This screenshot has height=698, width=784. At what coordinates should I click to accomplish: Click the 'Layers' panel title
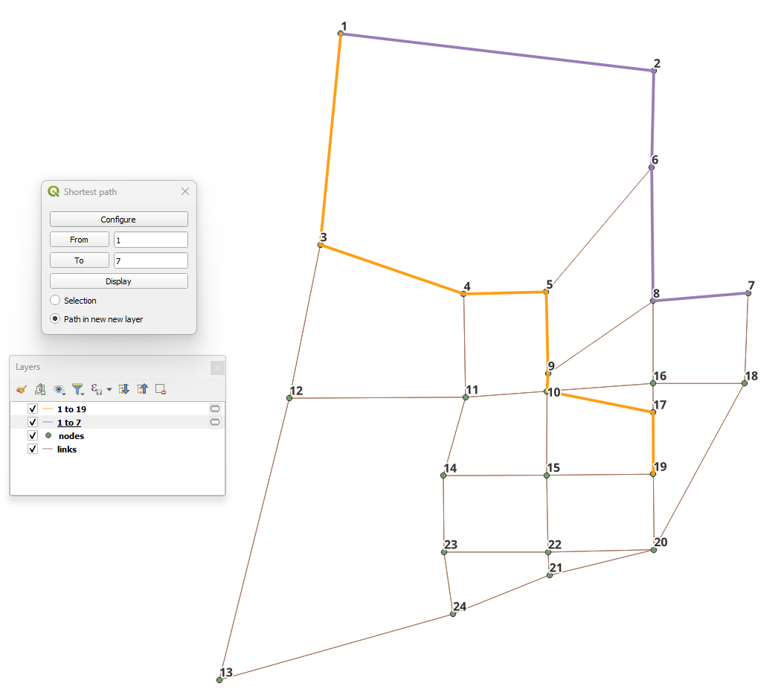tap(28, 367)
